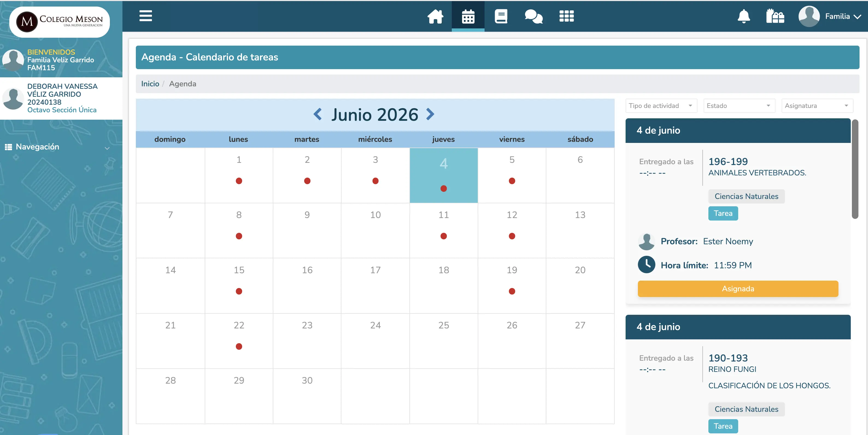This screenshot has height=435, width=868.
Task: Select June 28 on the calendar
Action: tap(171, 396)
